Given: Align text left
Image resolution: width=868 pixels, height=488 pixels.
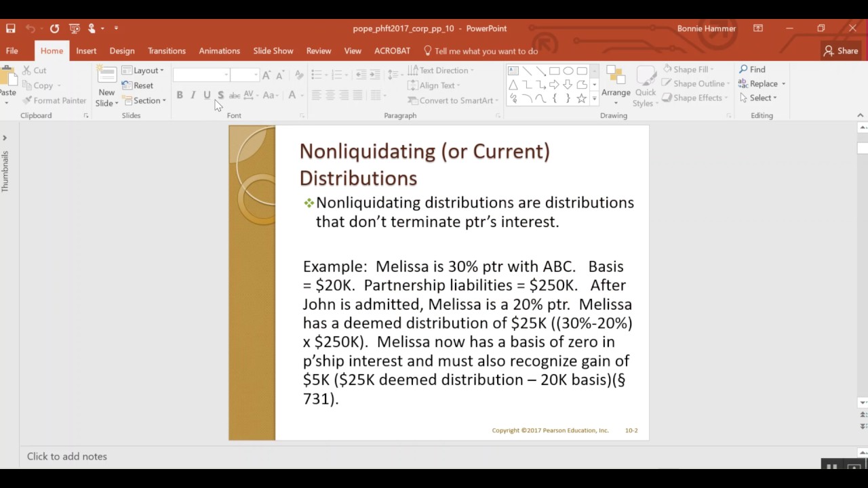Looking at the screenshot, I should click(x=316, y=96).
